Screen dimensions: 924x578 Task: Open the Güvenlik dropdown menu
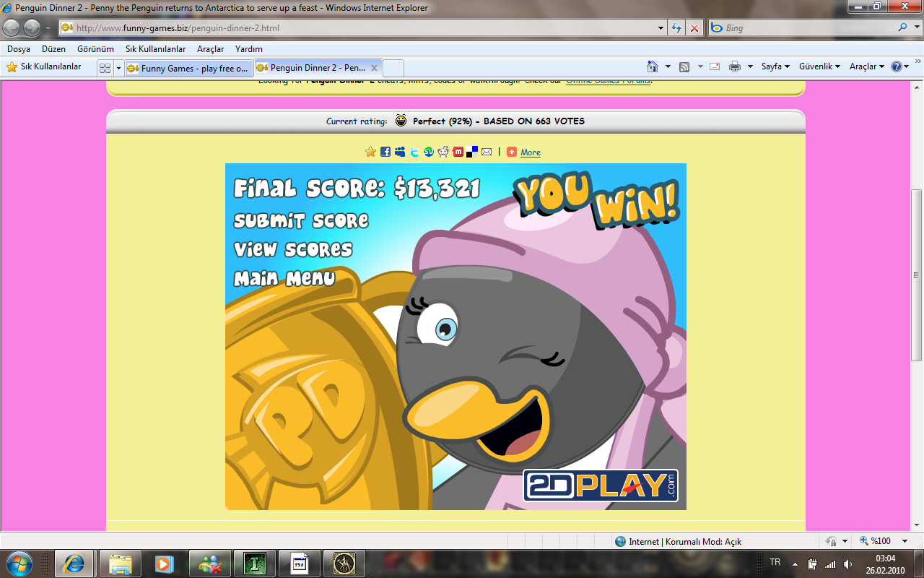coord(819,66)
